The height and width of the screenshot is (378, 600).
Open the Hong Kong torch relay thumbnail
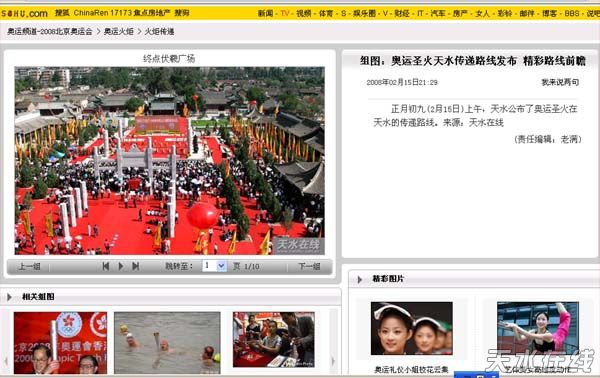(x=60, y=343)
